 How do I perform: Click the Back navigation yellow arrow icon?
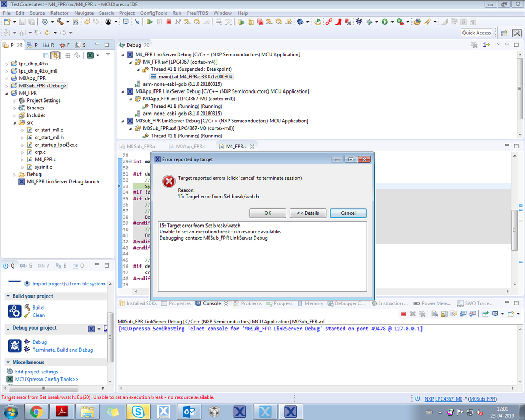point(47,33)
